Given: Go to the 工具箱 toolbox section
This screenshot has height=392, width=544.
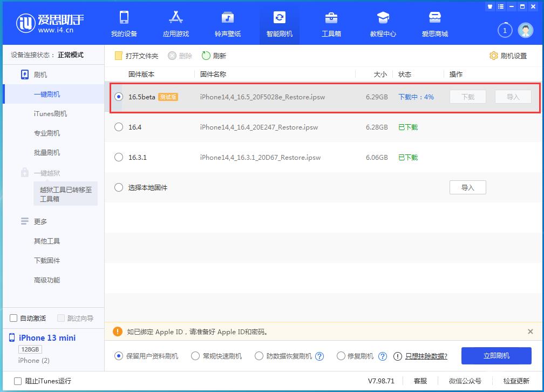Looking at the screenshot, I should click(x=331, y=23).
